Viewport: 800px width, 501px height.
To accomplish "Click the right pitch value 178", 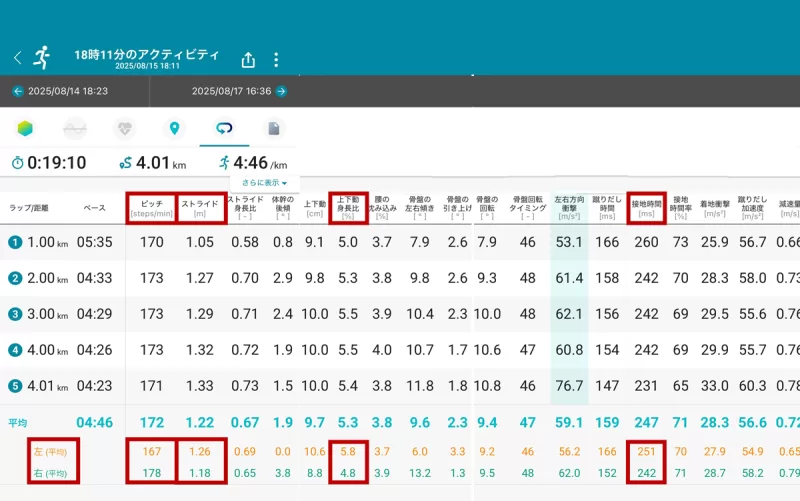I will click(x=152, y=473).
